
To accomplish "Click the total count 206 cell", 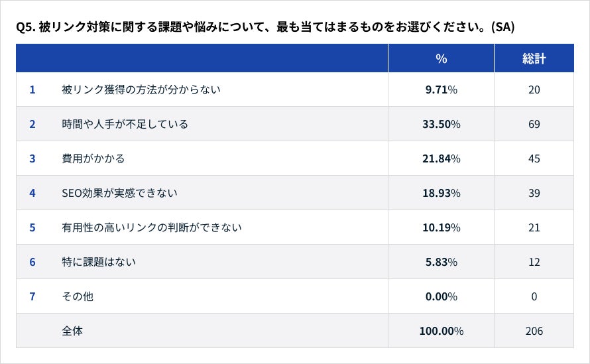I will click(534, 331).
